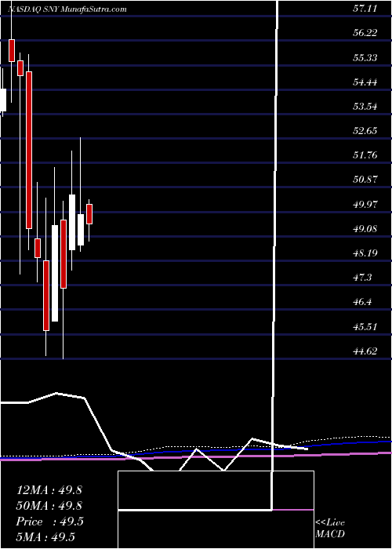Click the 56.22 price axis label
Viewport: 392px width, 549px height.
tap(365, 33)
